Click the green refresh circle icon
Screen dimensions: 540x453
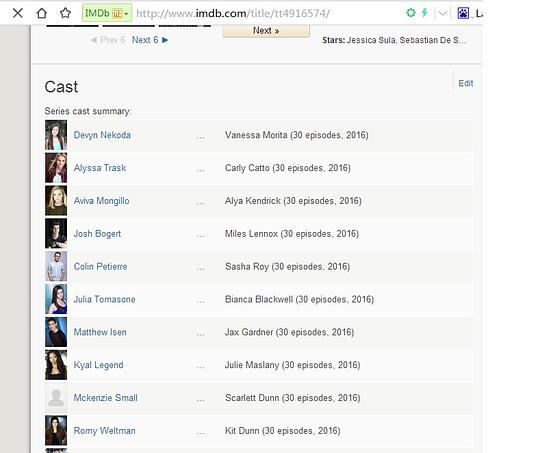pos(411,13)
